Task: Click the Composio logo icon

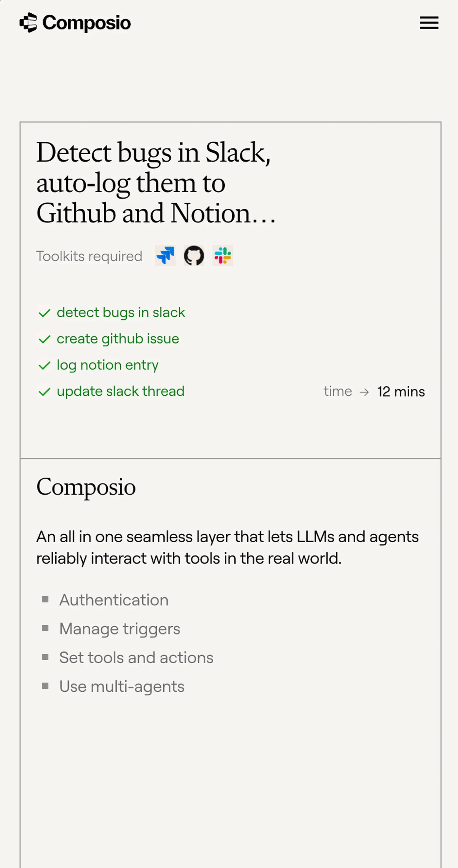Action: pyautogui.click(x=28, y=23)
